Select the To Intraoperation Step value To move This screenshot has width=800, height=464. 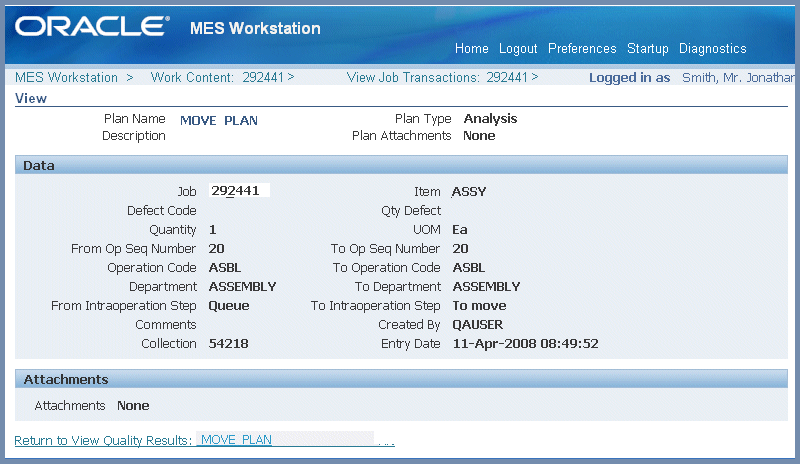point(479,306)
